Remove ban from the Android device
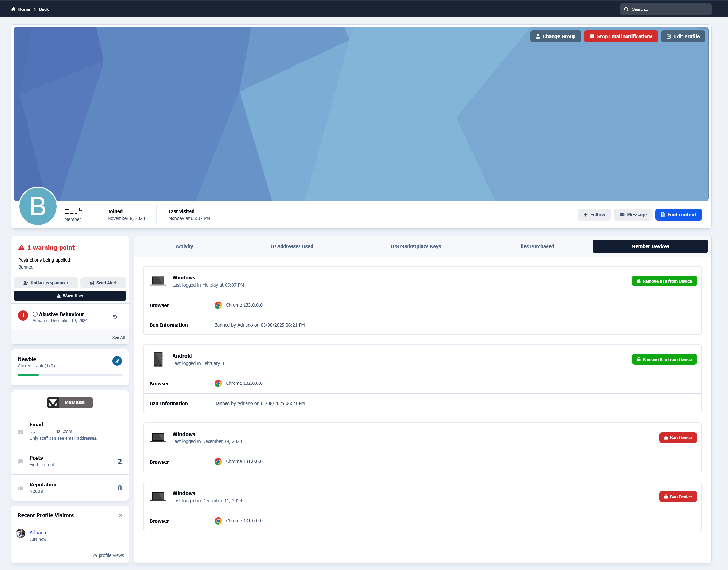 [664, 359]
